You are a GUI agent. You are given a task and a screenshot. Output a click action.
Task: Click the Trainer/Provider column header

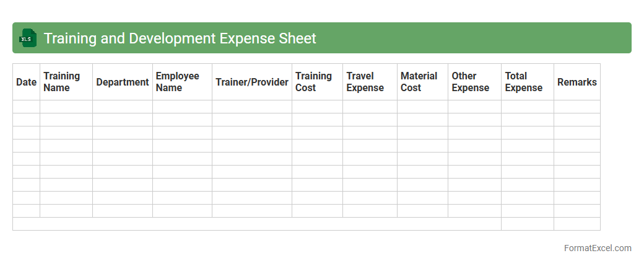pos(251,82)
